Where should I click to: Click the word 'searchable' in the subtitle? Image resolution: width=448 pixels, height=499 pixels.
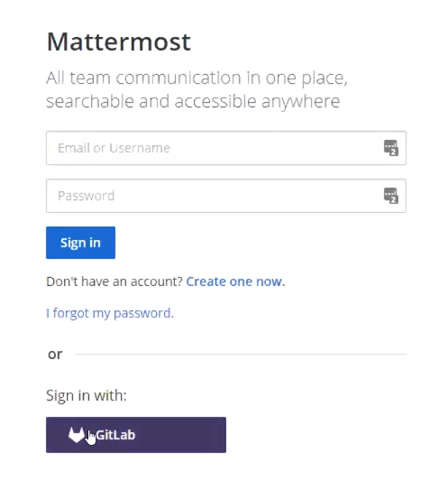90,101
